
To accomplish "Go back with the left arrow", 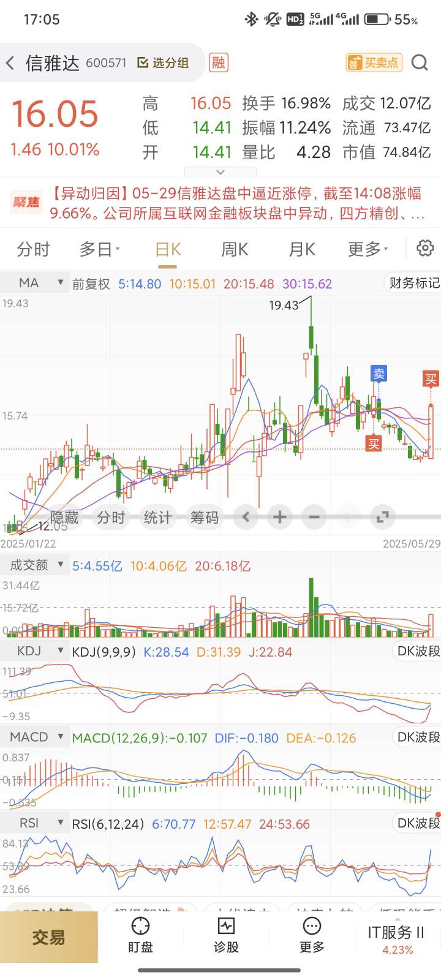I will pos(10,62).
